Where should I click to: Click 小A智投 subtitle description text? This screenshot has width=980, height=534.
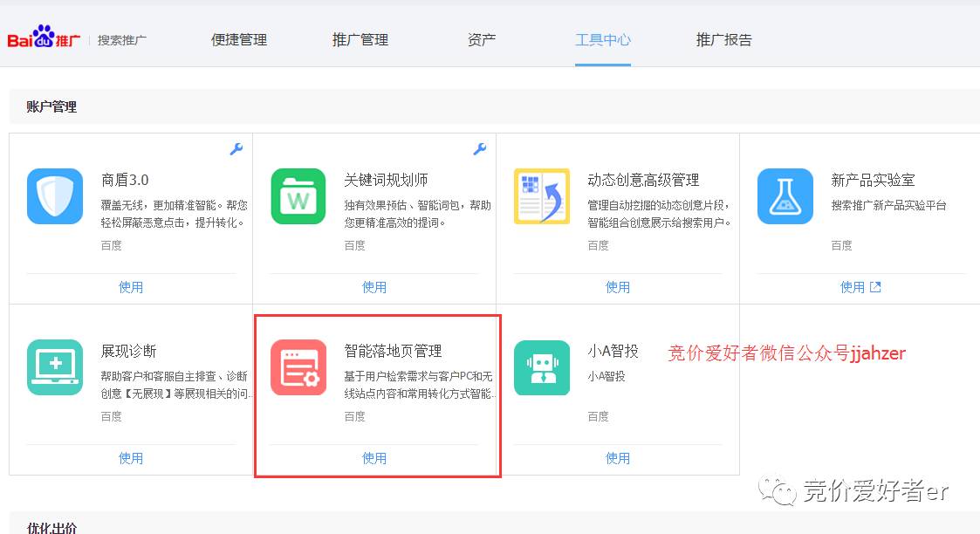607,376
